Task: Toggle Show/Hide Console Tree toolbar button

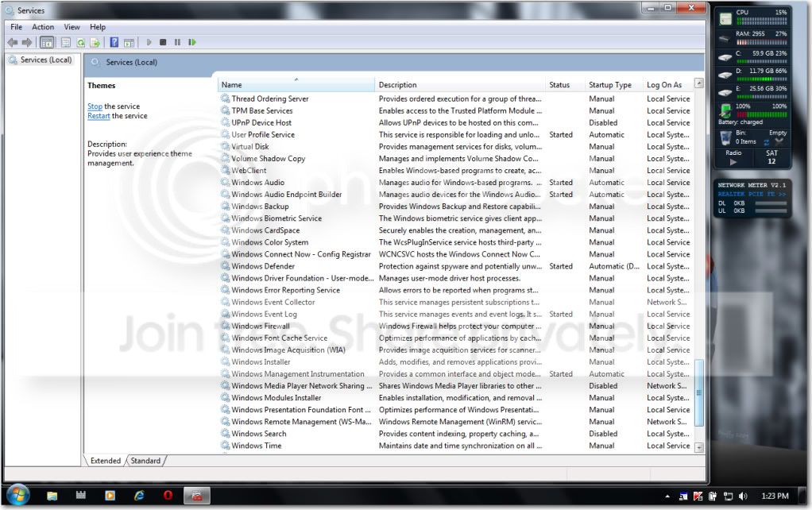Action: pos(47,42)
